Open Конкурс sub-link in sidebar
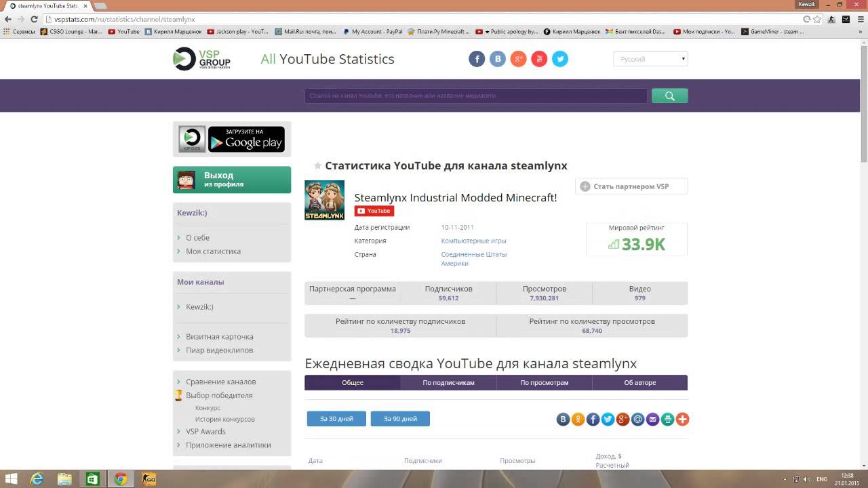The width and height of the screenshot is (868, 488). (208, 408)
